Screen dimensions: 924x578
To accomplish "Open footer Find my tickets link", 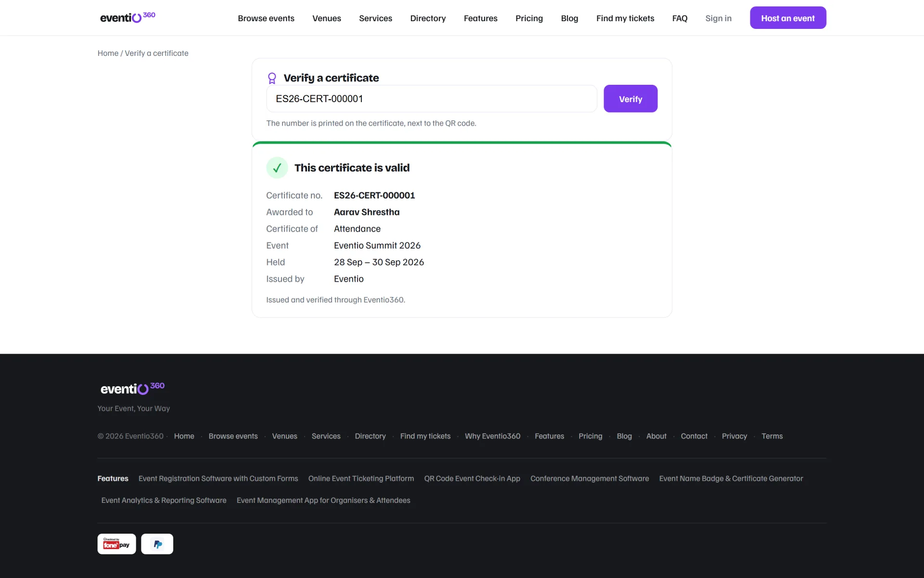I will coord(425,436).
